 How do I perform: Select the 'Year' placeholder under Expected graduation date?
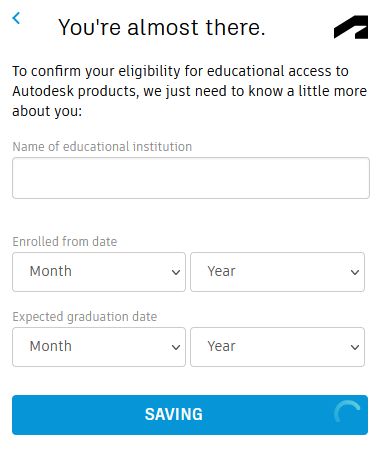[x=221, y=346]
